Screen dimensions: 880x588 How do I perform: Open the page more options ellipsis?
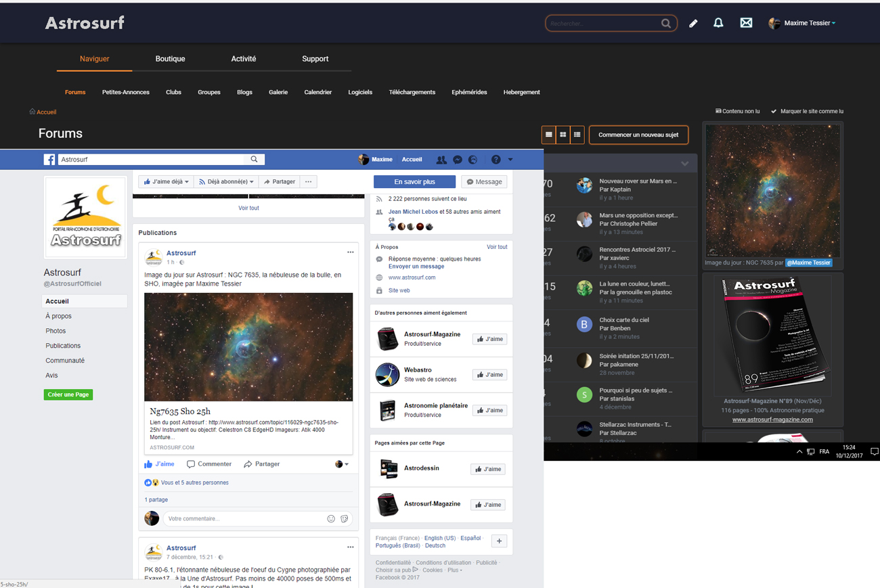click(x=308, y=182)
